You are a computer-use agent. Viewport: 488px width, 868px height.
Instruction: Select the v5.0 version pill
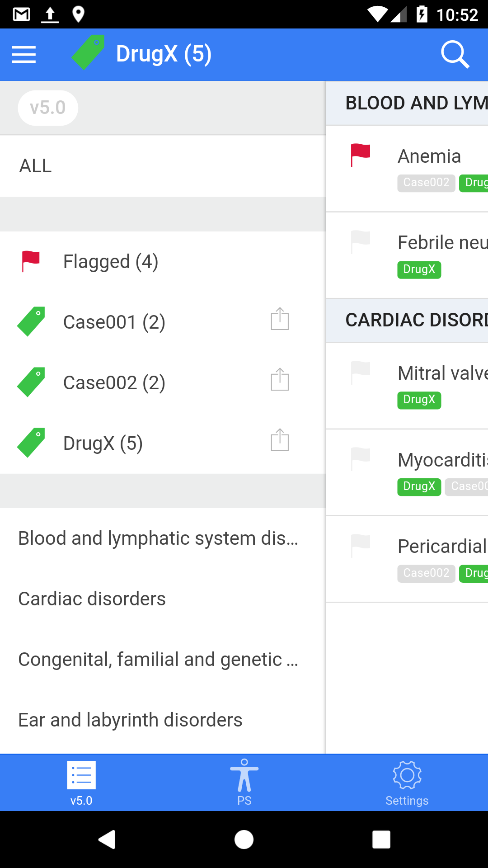click(48, 108)
